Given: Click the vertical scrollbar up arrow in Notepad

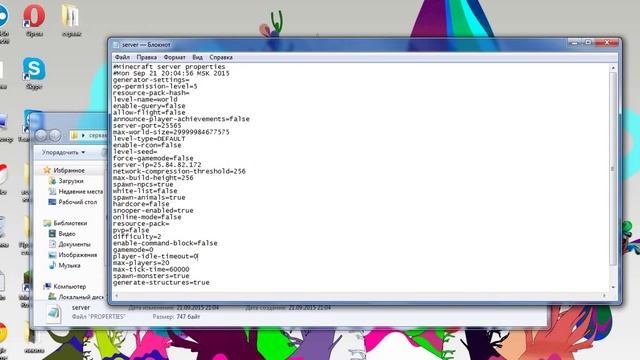Looking at the screenshot, I should 613,68.
